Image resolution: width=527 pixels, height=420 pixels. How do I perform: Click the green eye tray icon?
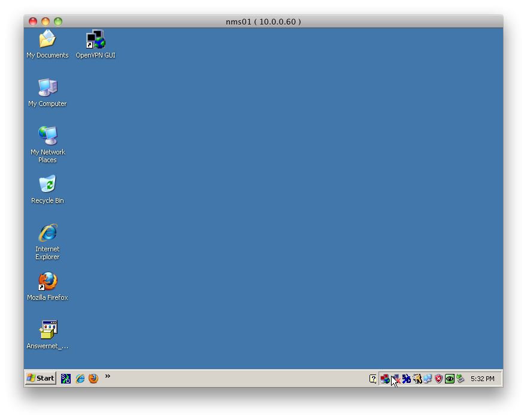[449, 379]
